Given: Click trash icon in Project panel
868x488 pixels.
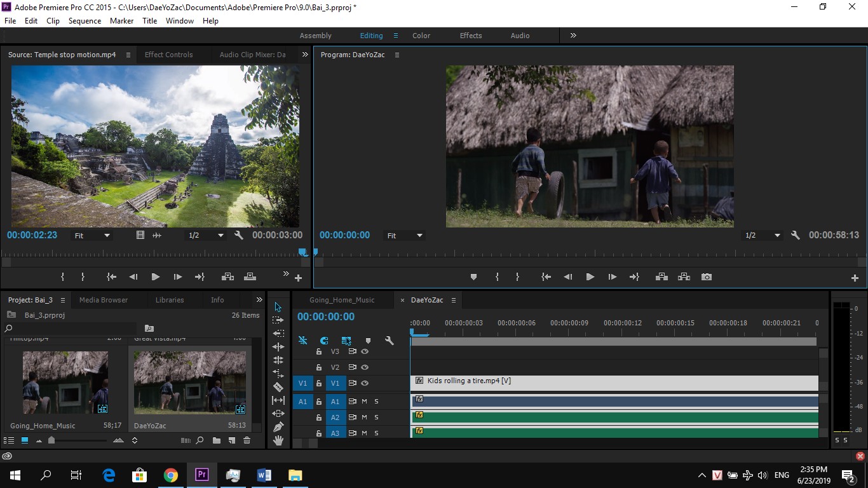Looking at the screenshot, I should click(247, 440).
